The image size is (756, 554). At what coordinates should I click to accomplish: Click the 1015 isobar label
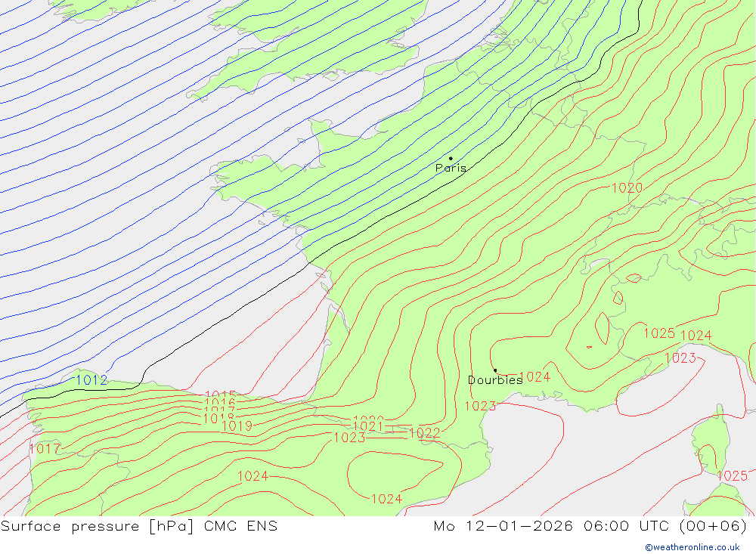(220, 395)
